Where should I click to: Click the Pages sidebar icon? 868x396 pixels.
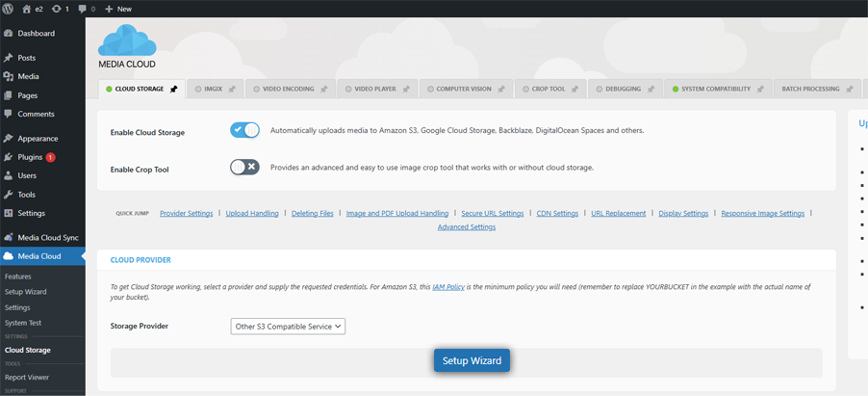(x=9, y=95)
